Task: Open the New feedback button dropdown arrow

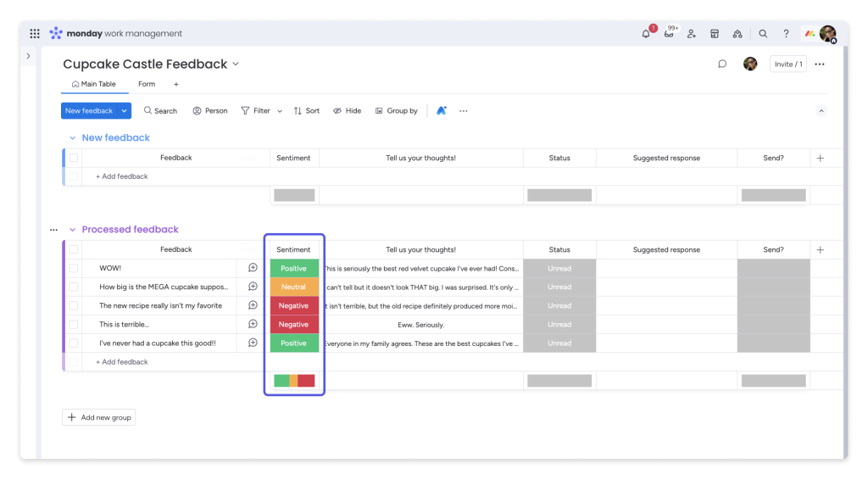Action: tap(125, 111)
